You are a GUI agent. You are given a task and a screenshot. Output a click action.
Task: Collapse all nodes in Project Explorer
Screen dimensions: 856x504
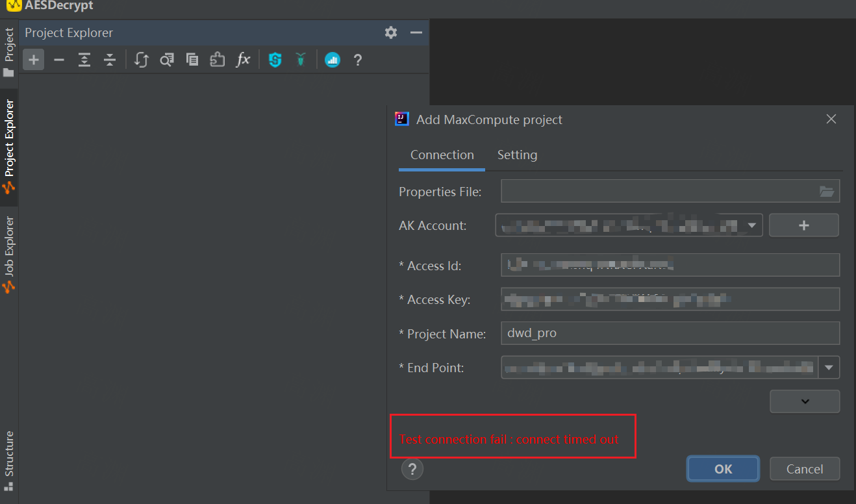click(x=110, y=60)
